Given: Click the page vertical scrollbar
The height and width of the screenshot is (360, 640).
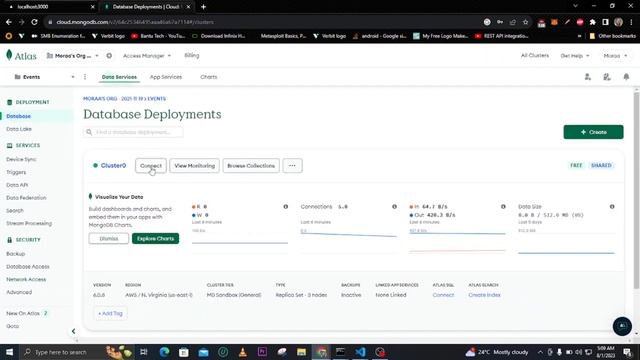Looking at the screenshot, I should [636, 190].
